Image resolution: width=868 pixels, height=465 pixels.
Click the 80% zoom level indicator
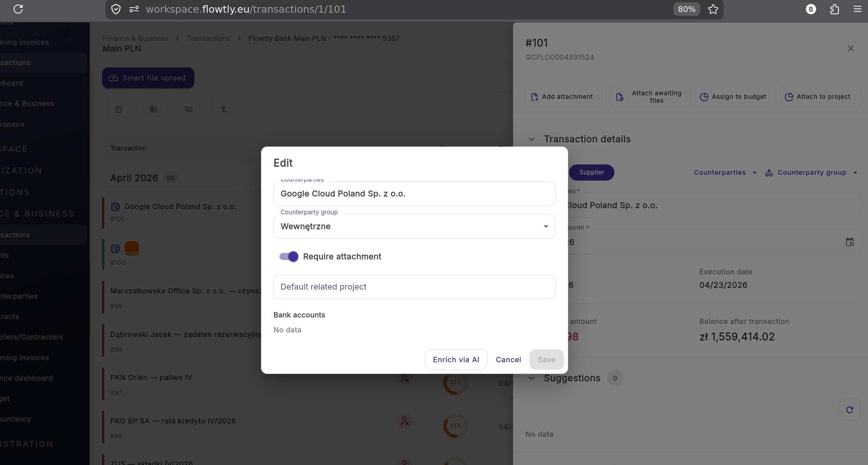[x=686, y=9]
